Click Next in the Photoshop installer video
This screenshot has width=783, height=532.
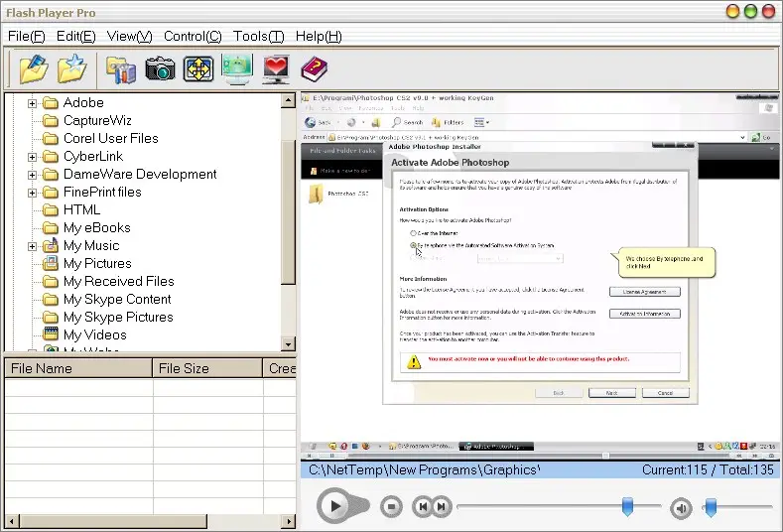[x=611, y=393]
